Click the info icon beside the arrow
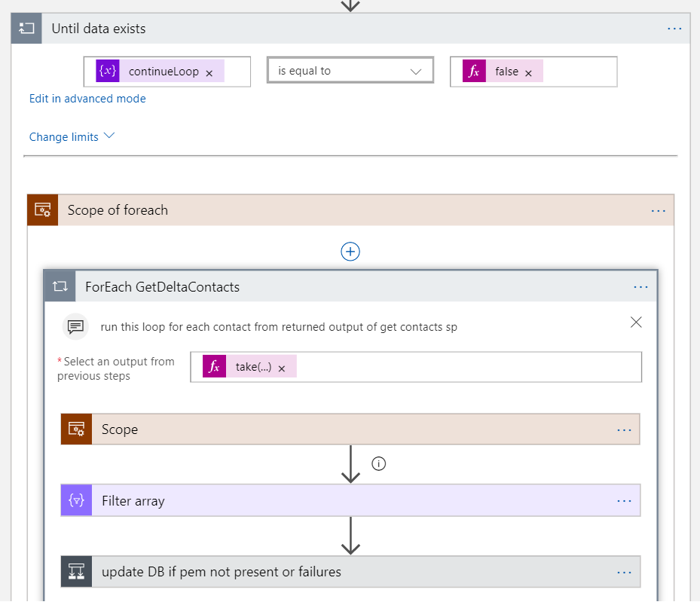This screenshot has width=700, height=608. (379, 464)
